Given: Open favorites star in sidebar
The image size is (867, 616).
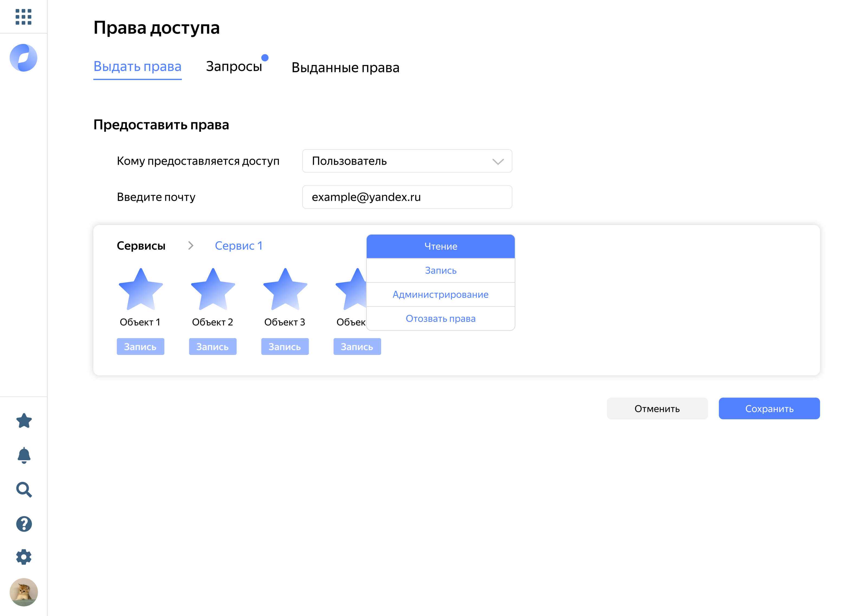Looking at the screenshot, I should coord(24,420).
